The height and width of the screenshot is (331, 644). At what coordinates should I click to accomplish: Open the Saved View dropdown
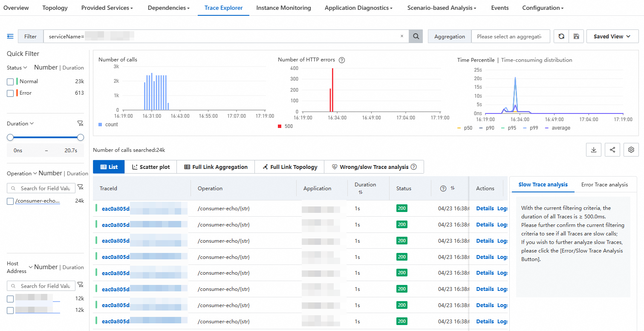(612, 37)
